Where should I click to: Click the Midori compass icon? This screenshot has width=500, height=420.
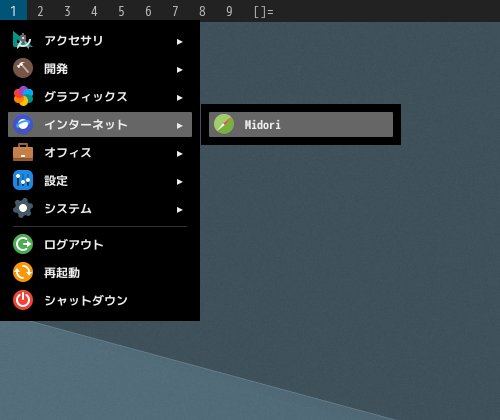click(x=224, y=124)
